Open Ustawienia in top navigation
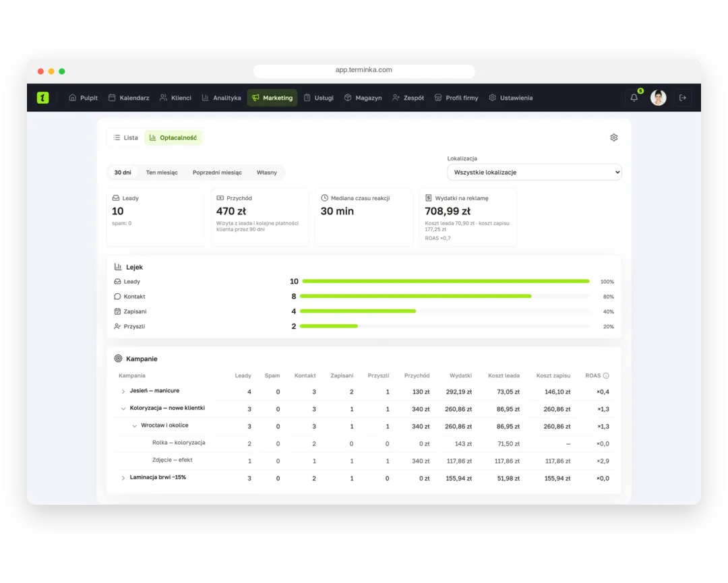 [510, 98]
